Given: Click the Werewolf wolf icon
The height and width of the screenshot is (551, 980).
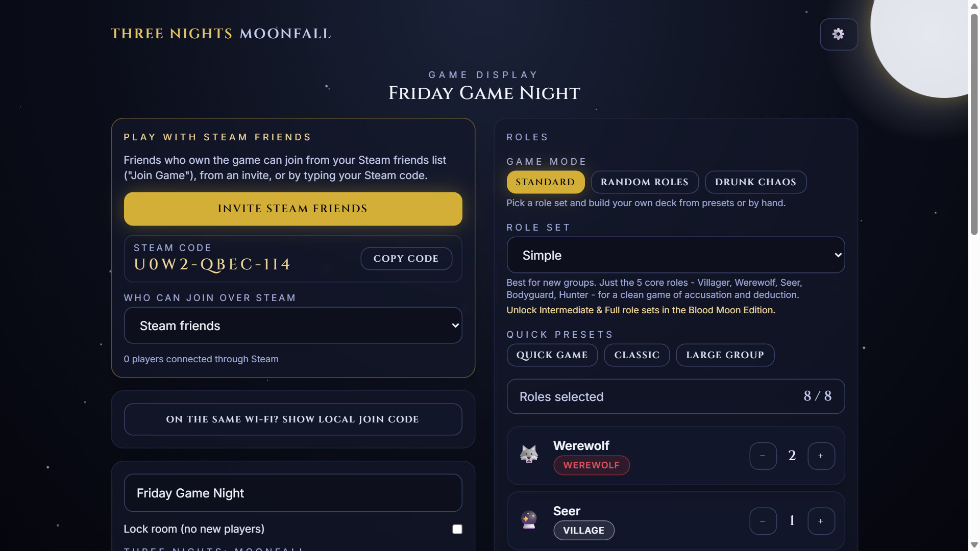Looking at the screenshot, I should point(529,454).
